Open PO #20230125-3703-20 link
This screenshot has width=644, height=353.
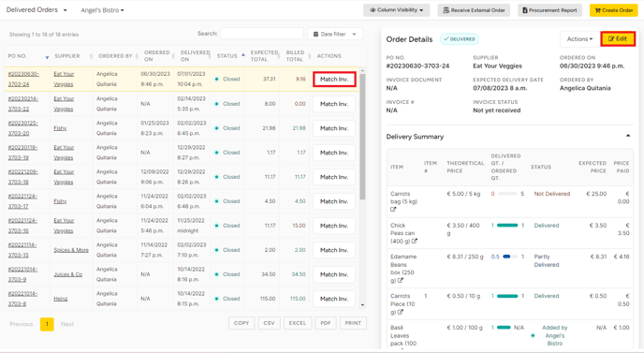tap(22, 128)
